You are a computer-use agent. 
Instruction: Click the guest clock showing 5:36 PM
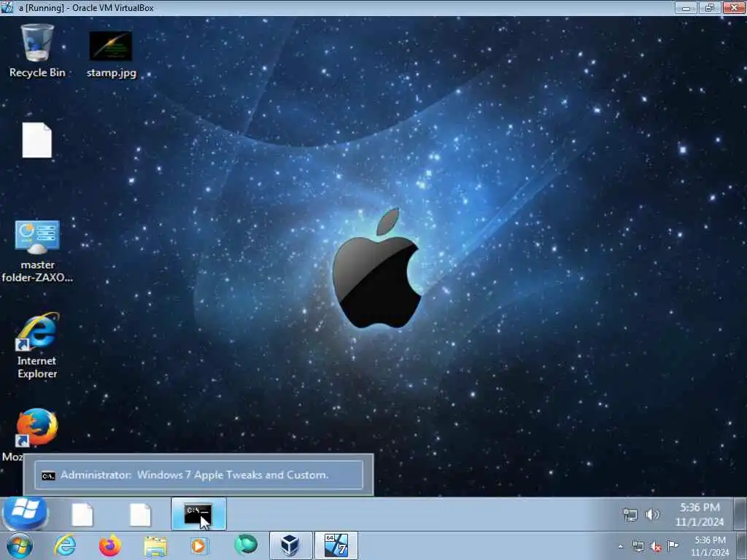click(x=700, y=514)
